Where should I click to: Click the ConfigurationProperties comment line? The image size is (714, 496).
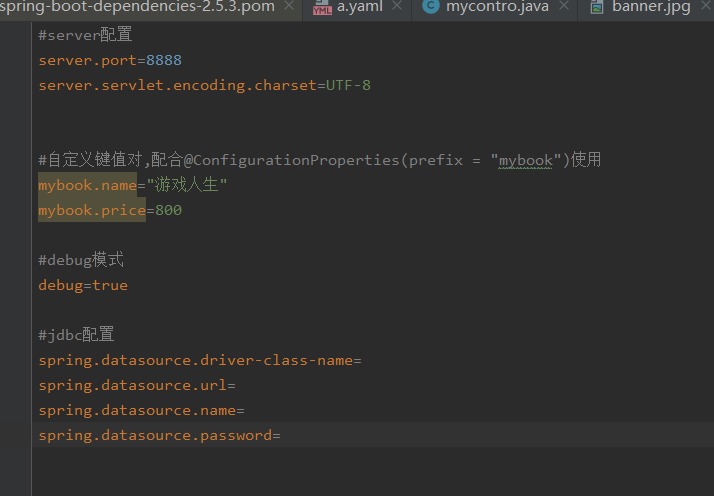(x=320, y=160)
